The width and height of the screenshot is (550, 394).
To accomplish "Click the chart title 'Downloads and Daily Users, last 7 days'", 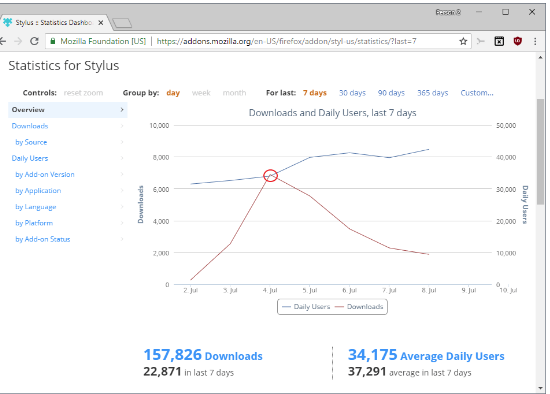I will pyautogui.click(x=333, y=113).
